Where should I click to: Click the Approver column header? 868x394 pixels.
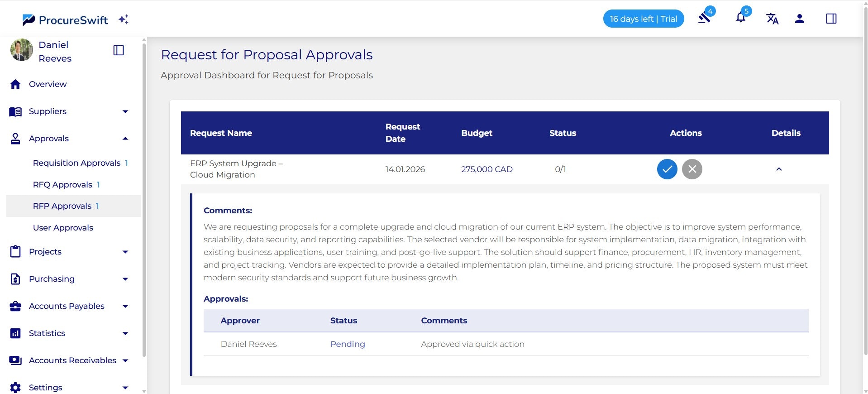coord(240,321)
